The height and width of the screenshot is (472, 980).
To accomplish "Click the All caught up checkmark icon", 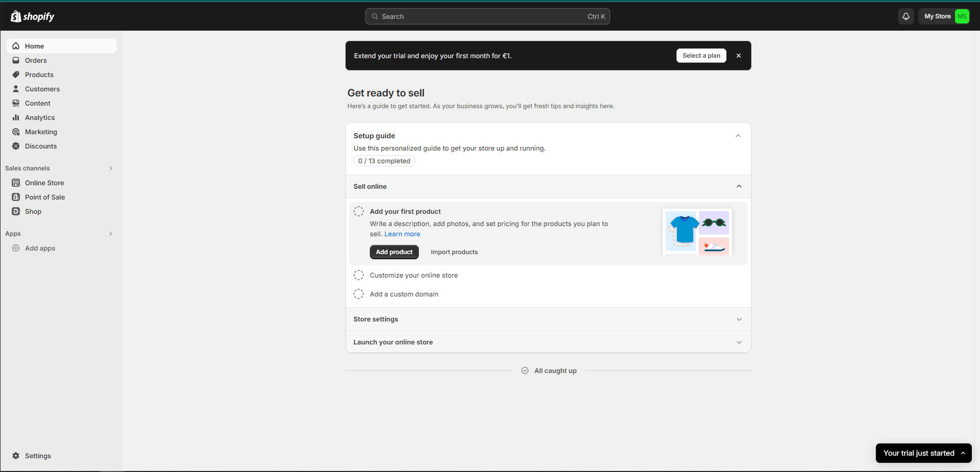I will click(525, 370).
